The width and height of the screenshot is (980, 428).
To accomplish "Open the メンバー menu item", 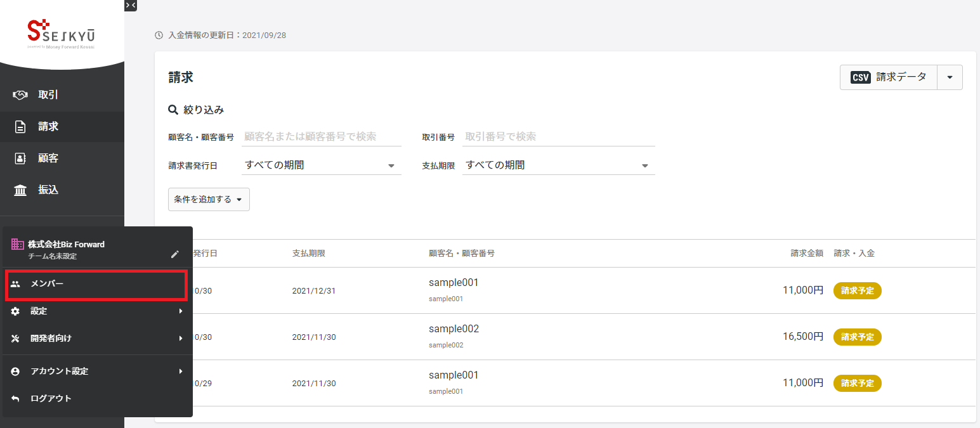I will pyautogui.click(x=96, y=284).
